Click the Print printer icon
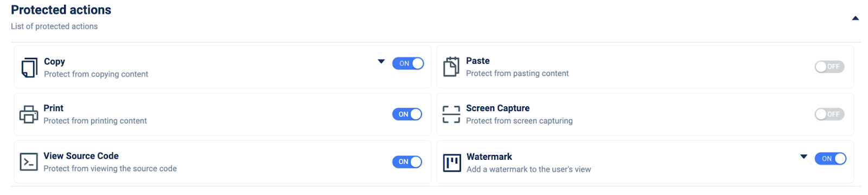The image size is (868, 195). (29, 114)
